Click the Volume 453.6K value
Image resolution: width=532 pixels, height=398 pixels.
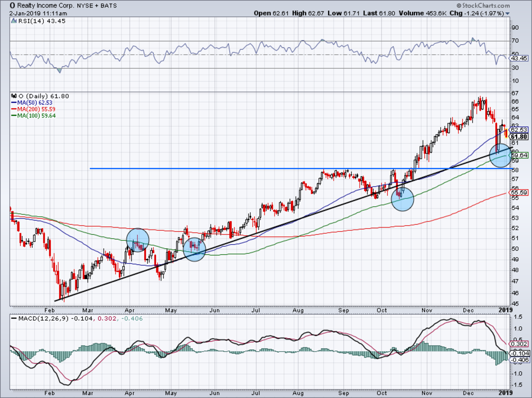[423, 13]
